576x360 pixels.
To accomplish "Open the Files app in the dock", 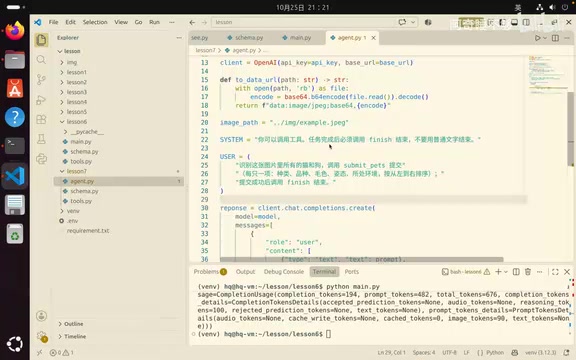I will click(15, 60).
